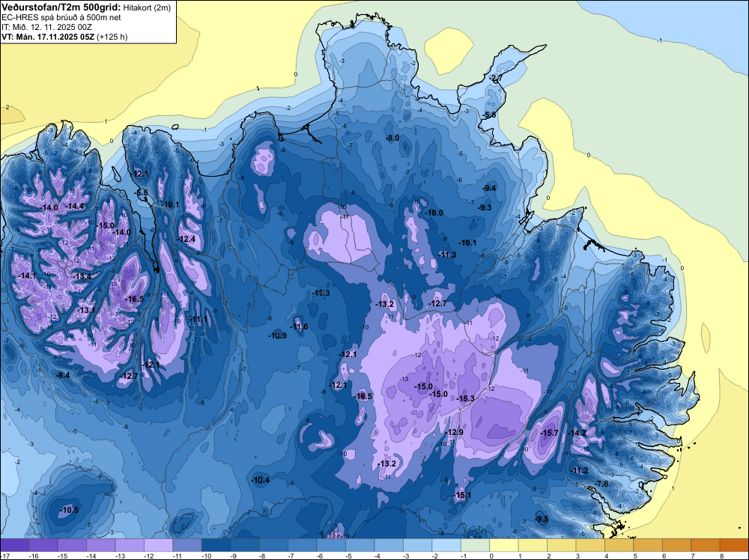Click the -10.9 temperature label
This screenshot has width=749, height=560.
click(277, 335)
